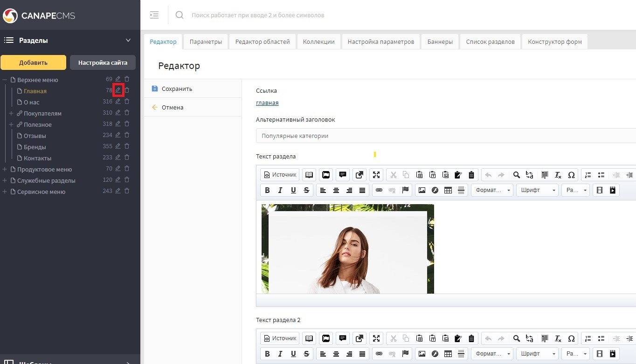Image resolution: width=636 pixels, height=364 pixels.
Task: Click the Maximize editor icon in the Текст раздела toolbar
Action: coord(376,175)
